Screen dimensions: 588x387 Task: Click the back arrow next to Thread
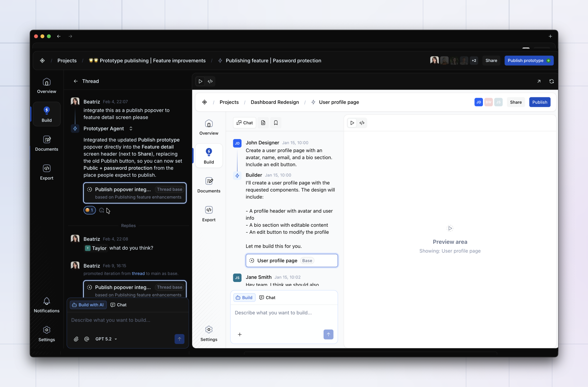tap(76, 81)
